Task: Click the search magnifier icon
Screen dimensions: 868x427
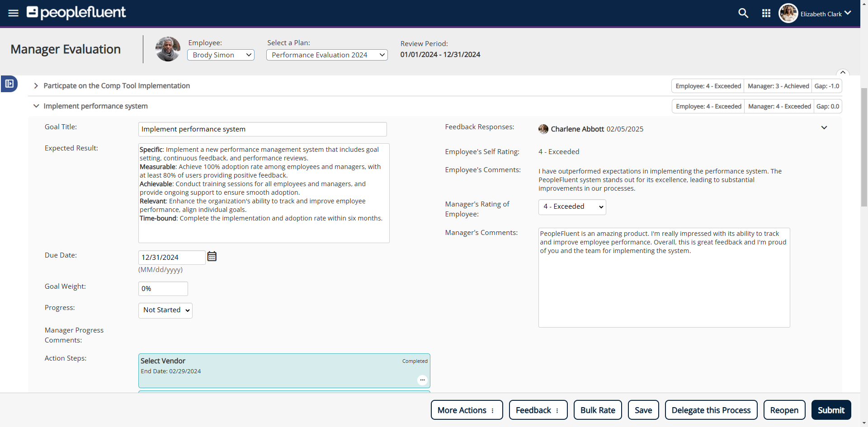Action: [x=743, y=14]
